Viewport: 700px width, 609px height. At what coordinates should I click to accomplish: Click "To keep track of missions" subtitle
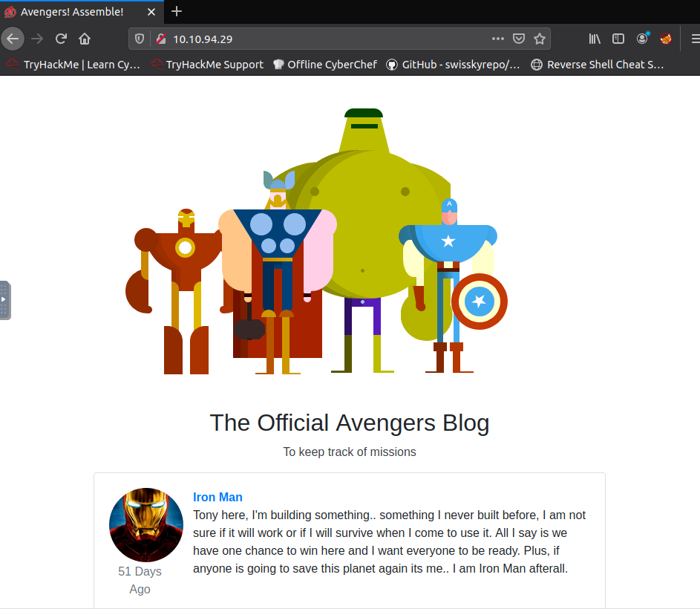click(350, 452)
